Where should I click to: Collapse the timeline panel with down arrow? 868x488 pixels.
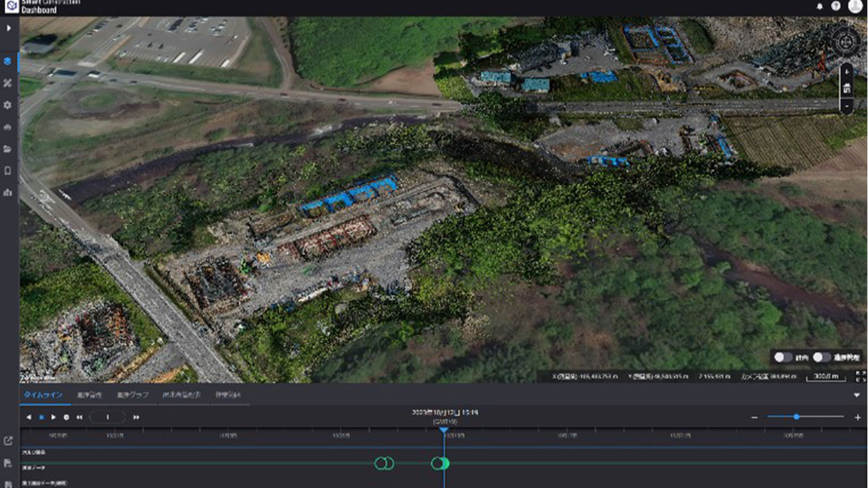tap(857, 395)
